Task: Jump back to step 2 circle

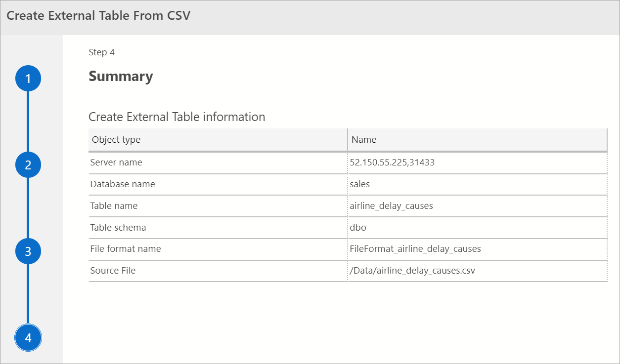Action: [x=28, y=165]
